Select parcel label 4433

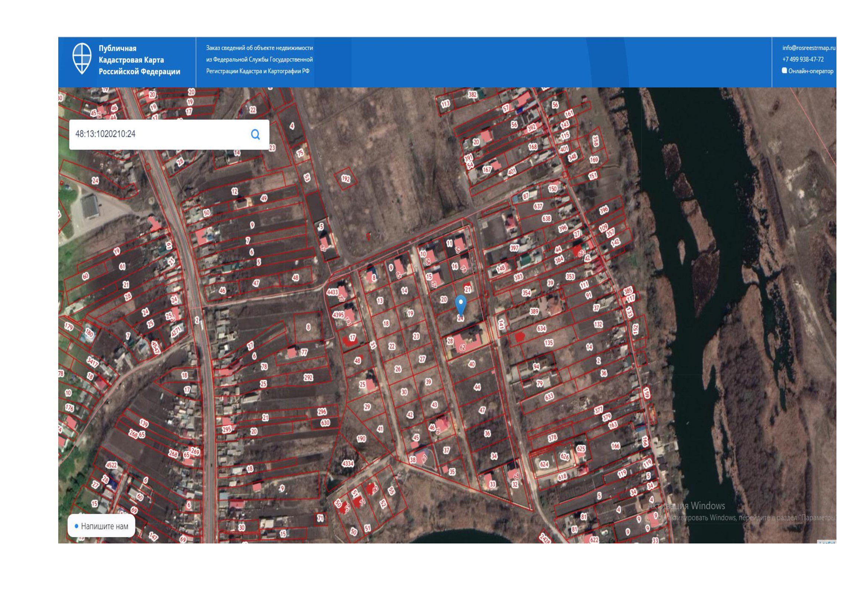332,292
